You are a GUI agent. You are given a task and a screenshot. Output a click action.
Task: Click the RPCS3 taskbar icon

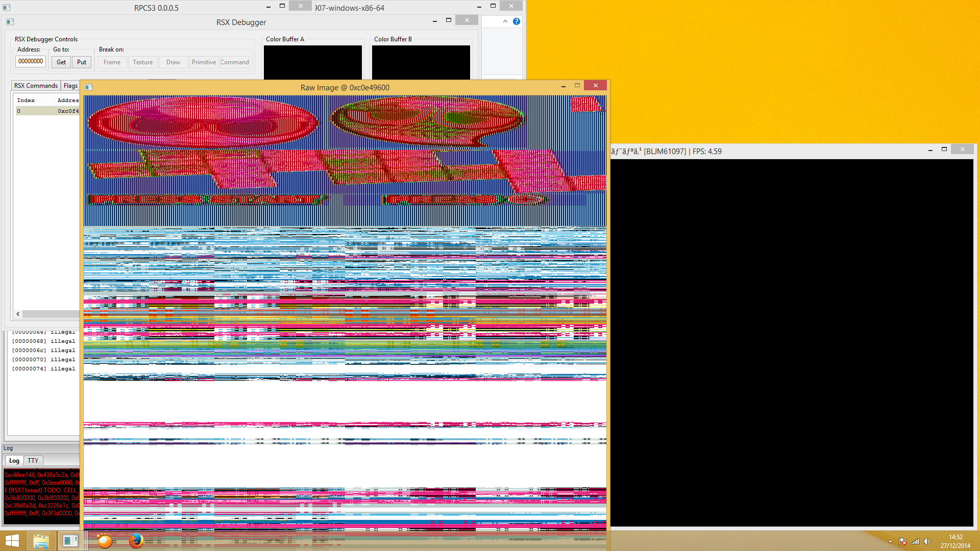70,541
